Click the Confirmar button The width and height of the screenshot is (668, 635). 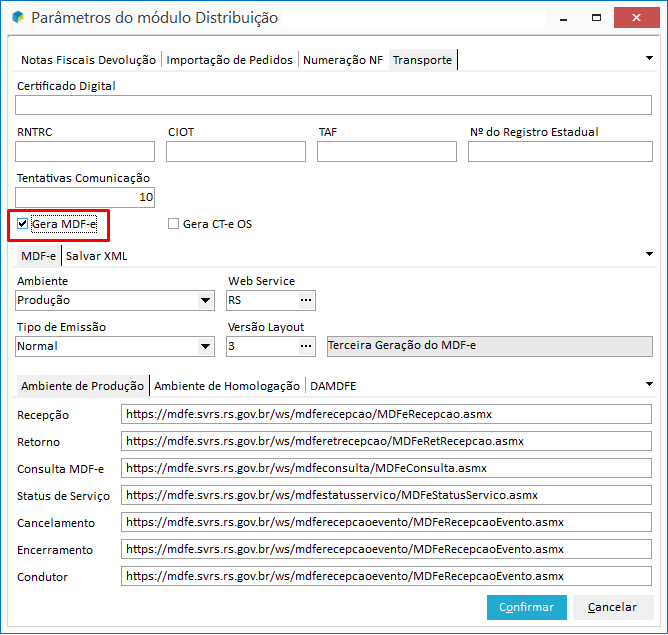(526, 607)
